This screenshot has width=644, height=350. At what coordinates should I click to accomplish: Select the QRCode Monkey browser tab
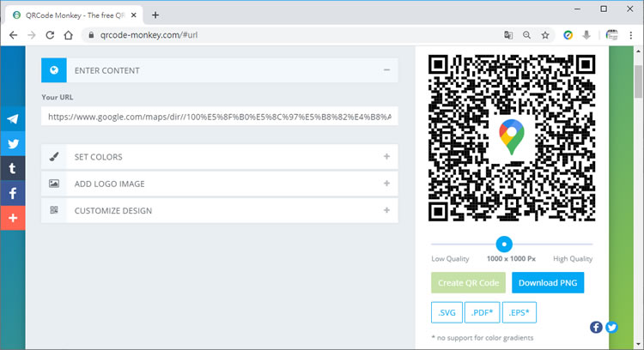pyautogui.click(x=74, y=15)
